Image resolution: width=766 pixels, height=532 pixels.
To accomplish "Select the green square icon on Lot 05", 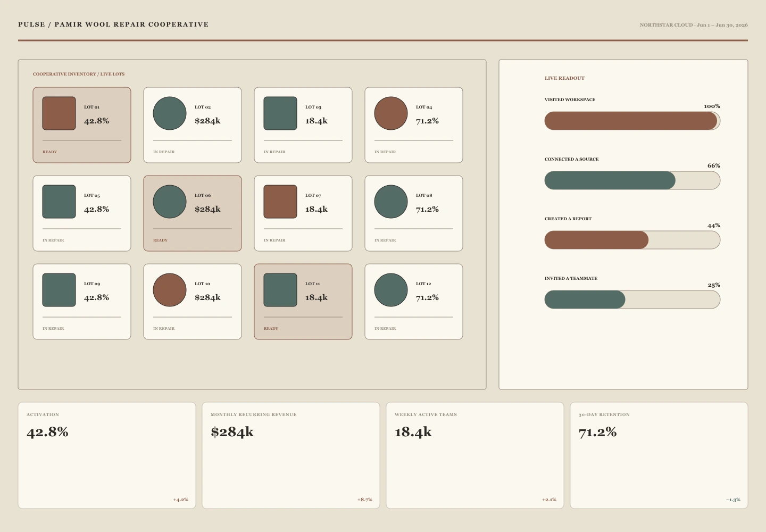I will [x=59, y=202].
